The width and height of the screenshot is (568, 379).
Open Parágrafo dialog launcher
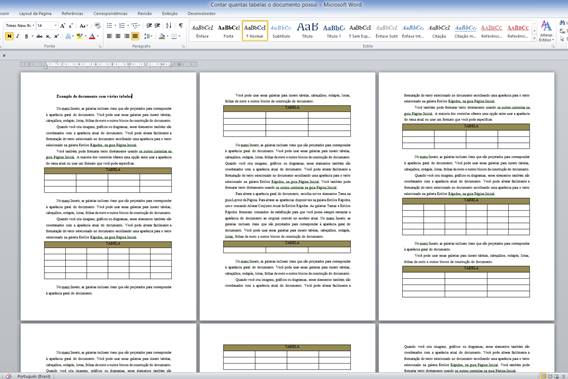pyautogui.click(x=184, y=46)
